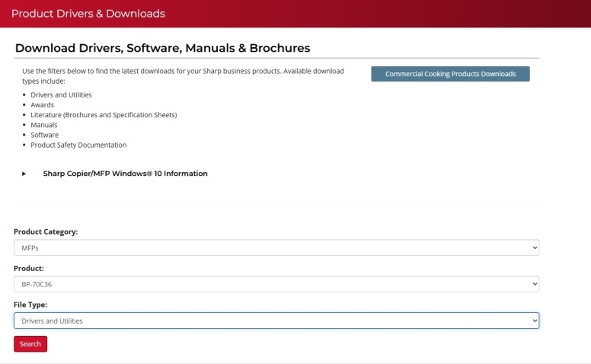
Task: Open Commercial Cooking Products Downloads
Action: [450, 74]
